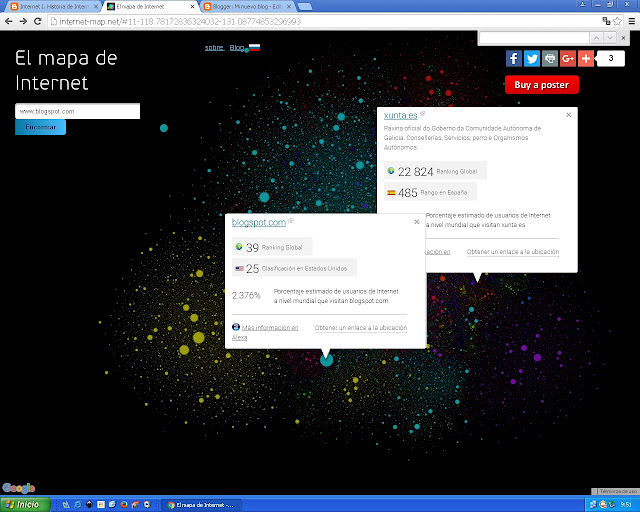
Task: Open the blogspot.com site link
Action: click(259, 223)
